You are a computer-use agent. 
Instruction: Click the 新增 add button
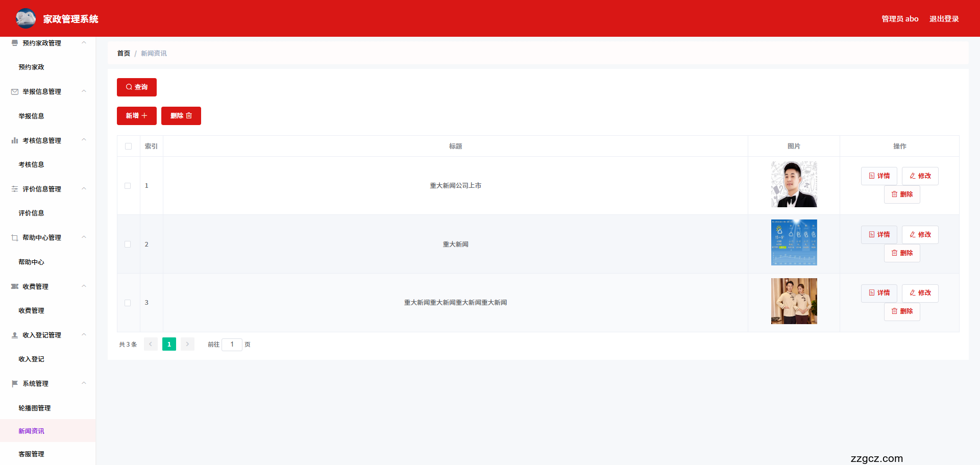pyautogui.click(x=136, y=116)
